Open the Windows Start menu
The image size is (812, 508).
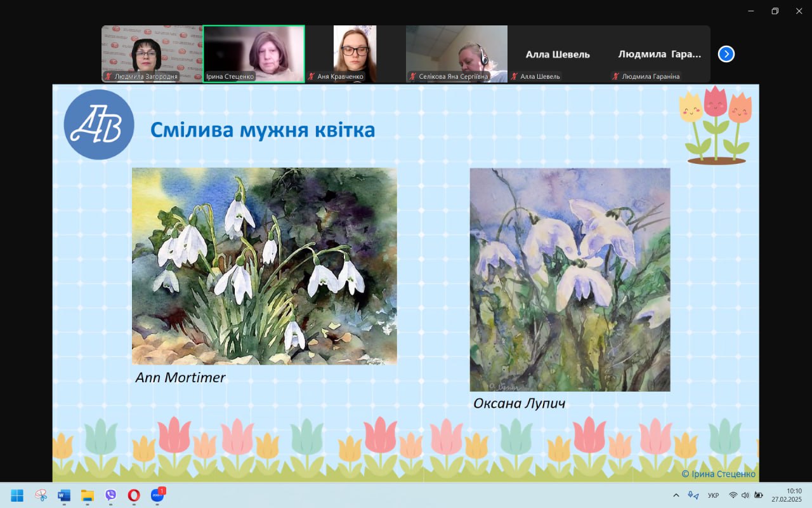[x=17, y=495]
